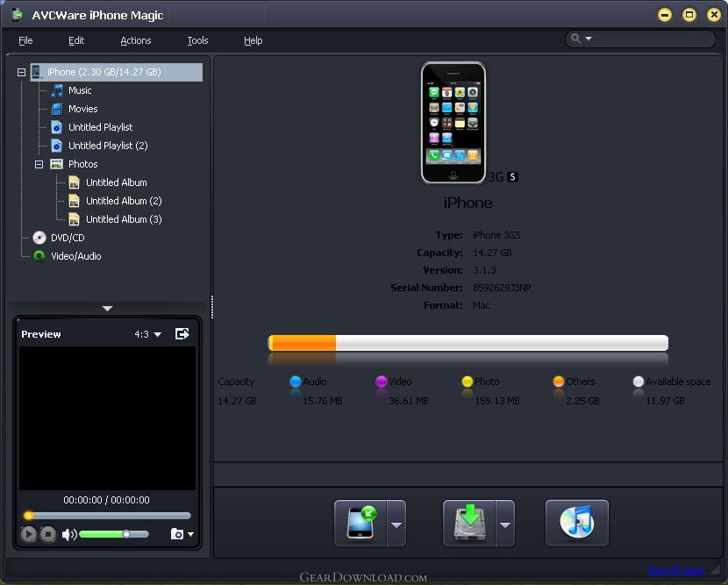Click the purple Video legend dot
This screenshot has width=728, height=585.
(382, 382)
